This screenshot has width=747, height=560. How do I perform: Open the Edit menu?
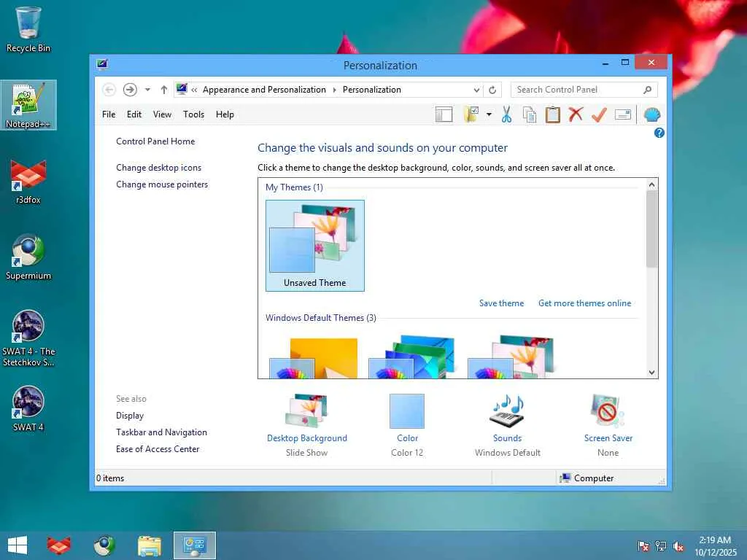click(x=134, y=114)
